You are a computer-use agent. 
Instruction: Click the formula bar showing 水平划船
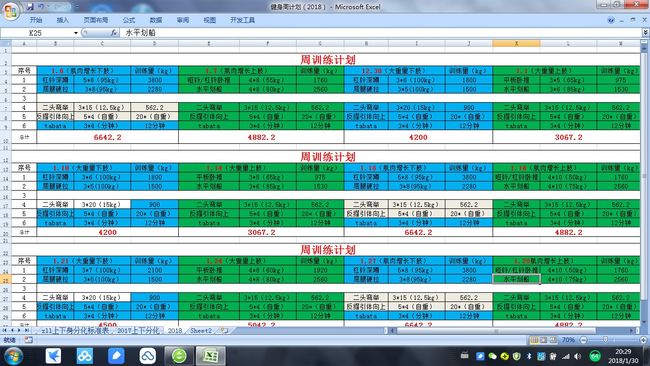(x=380, y=33)
